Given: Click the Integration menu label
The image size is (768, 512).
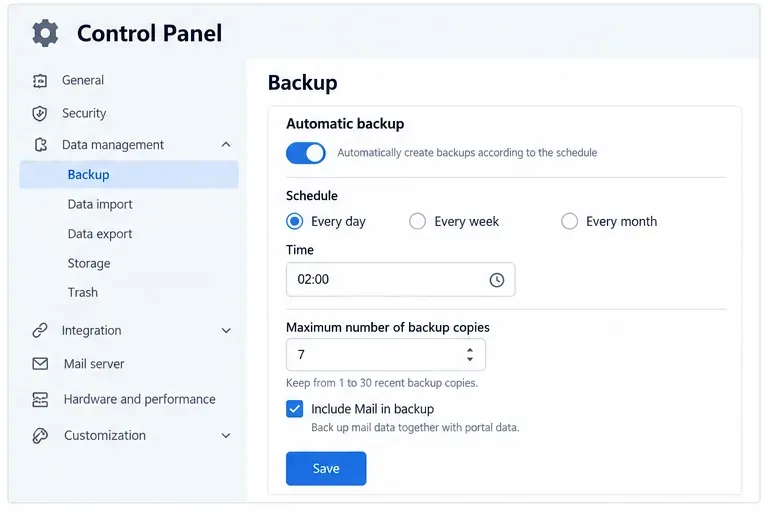Looking at the screenshot, I should point(92,331).
